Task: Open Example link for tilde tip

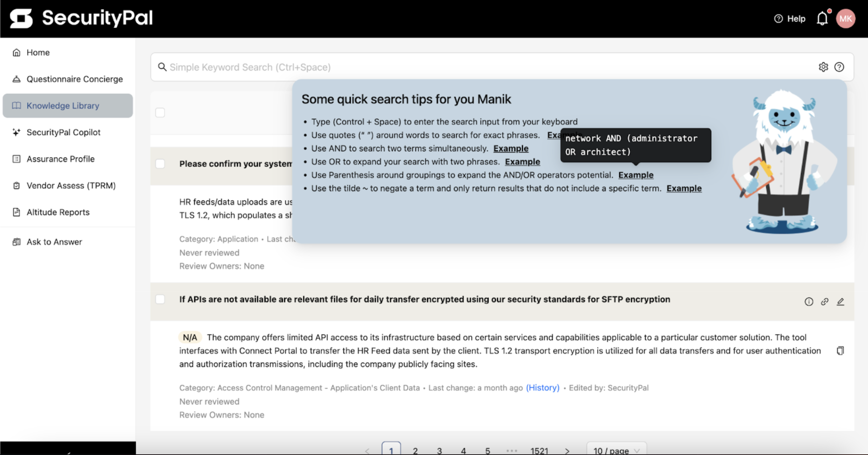Action: tap(684, 188)
